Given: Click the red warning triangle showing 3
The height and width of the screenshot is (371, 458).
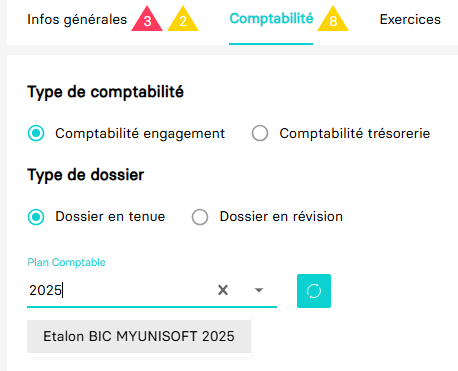Looking at the screenshot, I should pos(147,20).
